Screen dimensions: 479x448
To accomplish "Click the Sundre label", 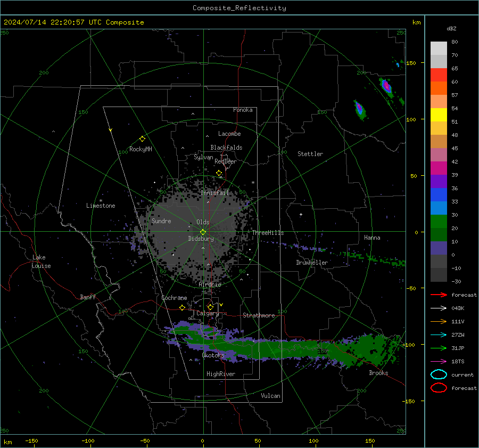I will coord(161,221).
